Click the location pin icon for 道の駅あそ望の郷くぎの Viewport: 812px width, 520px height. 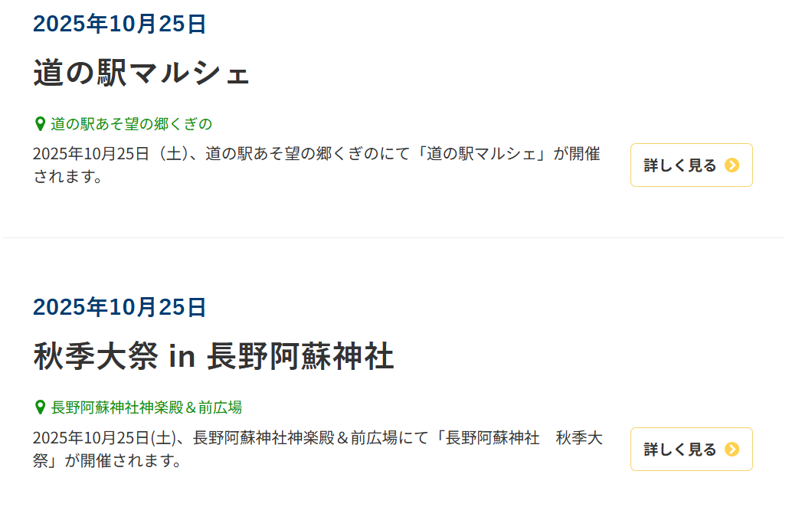(40, 123)
